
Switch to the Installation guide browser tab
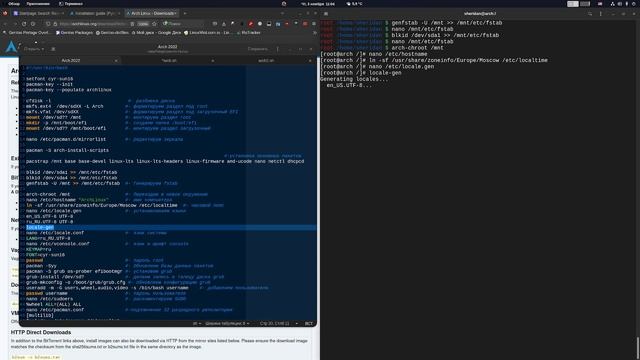click(x=95, y=13)
